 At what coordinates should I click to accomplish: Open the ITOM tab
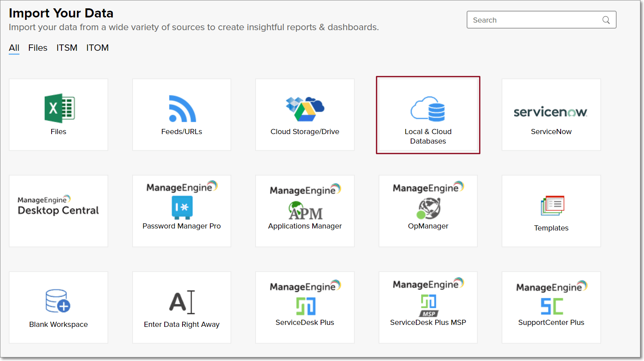click(97, 48)
